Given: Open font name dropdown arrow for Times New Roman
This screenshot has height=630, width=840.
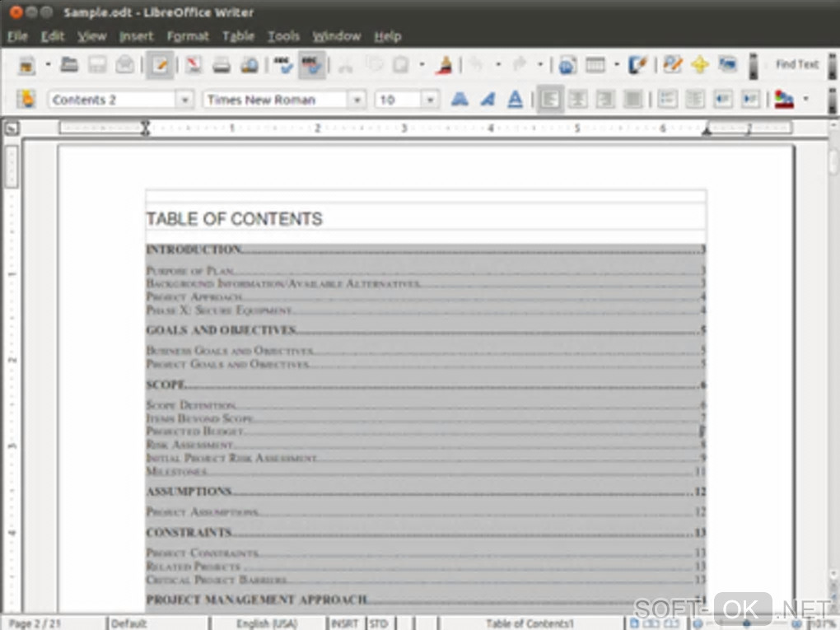Looking at the screenshot, I should [357, 100].
